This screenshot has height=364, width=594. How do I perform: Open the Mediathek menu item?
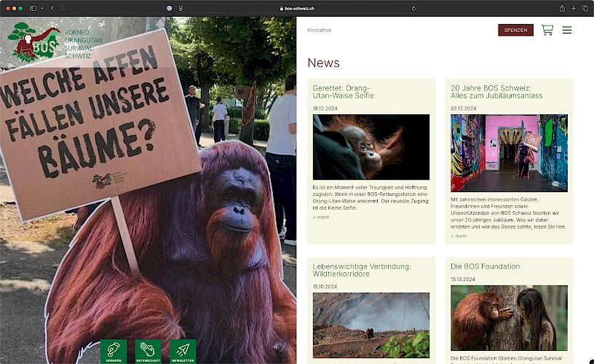pyautogui.click(x=319, y=30)
